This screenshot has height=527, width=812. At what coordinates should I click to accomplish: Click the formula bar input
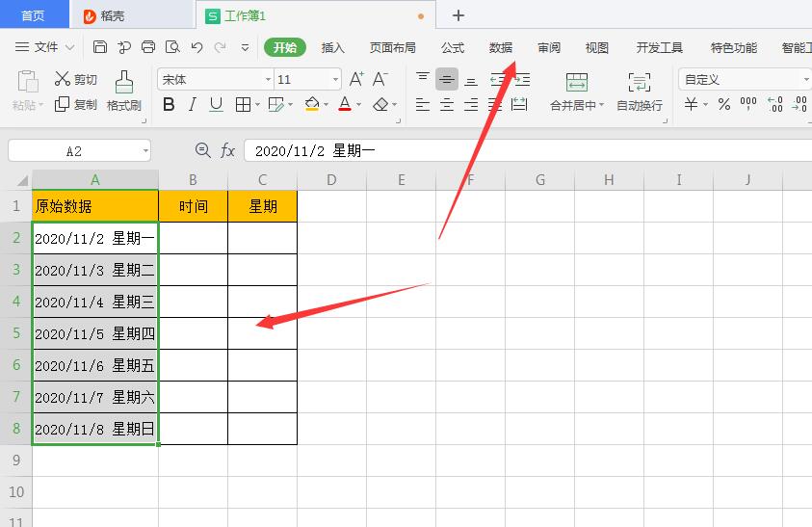[528, 151]
